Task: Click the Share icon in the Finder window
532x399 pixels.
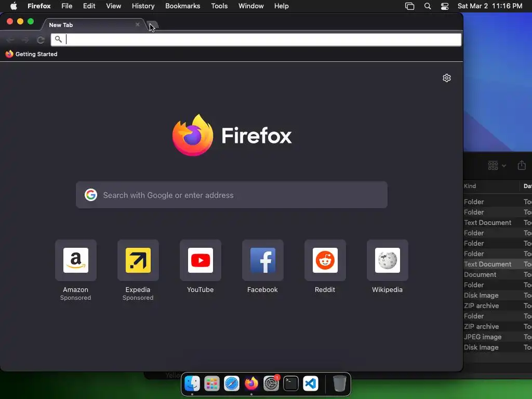Action: coord(522,165)
